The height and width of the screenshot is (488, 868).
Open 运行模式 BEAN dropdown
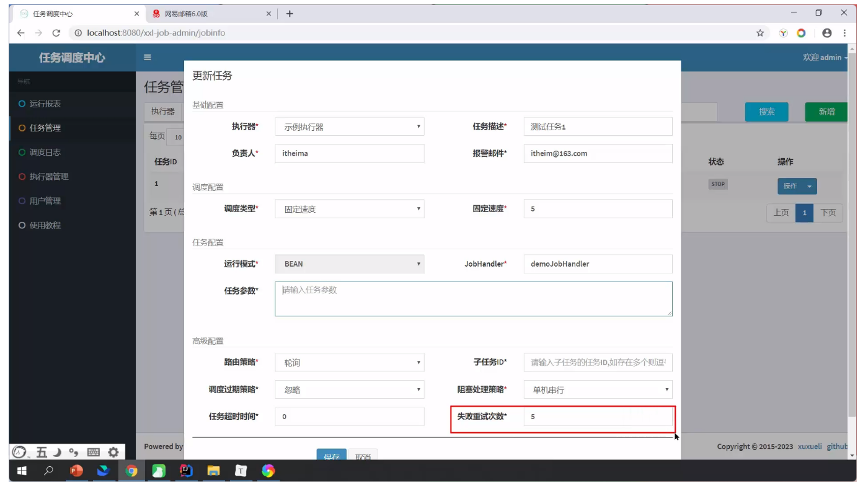click(x=350, y=264)
